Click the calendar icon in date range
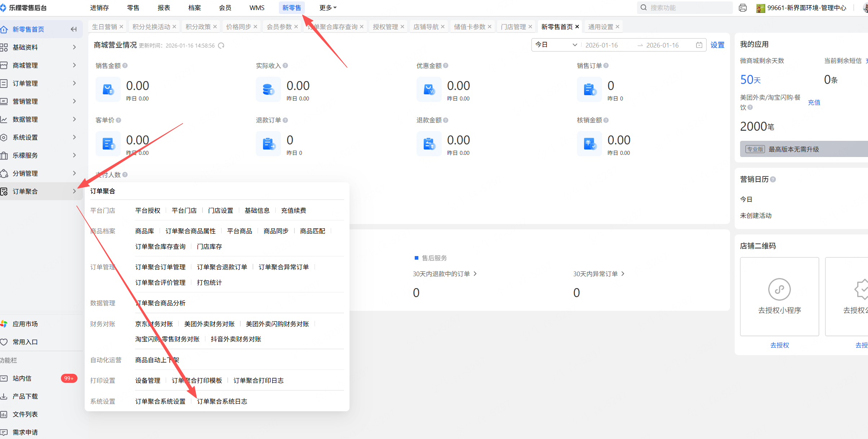This screenshot has height=439, width=868. coord(699,45)
